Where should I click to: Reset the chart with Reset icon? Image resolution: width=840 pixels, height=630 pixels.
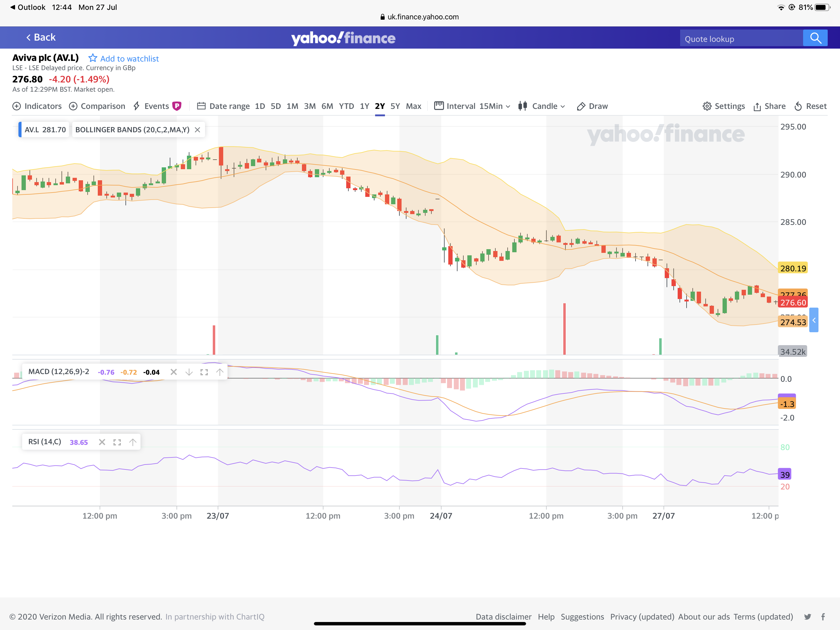point(798,106)
